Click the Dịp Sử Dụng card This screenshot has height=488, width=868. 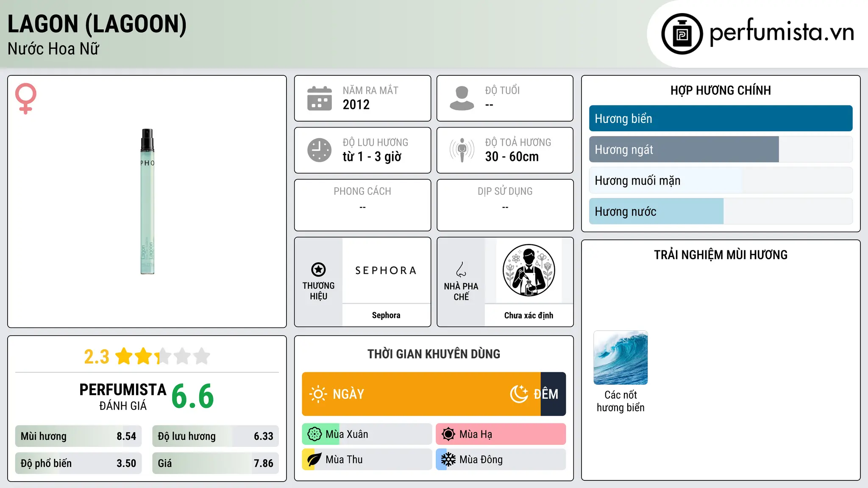505,205
